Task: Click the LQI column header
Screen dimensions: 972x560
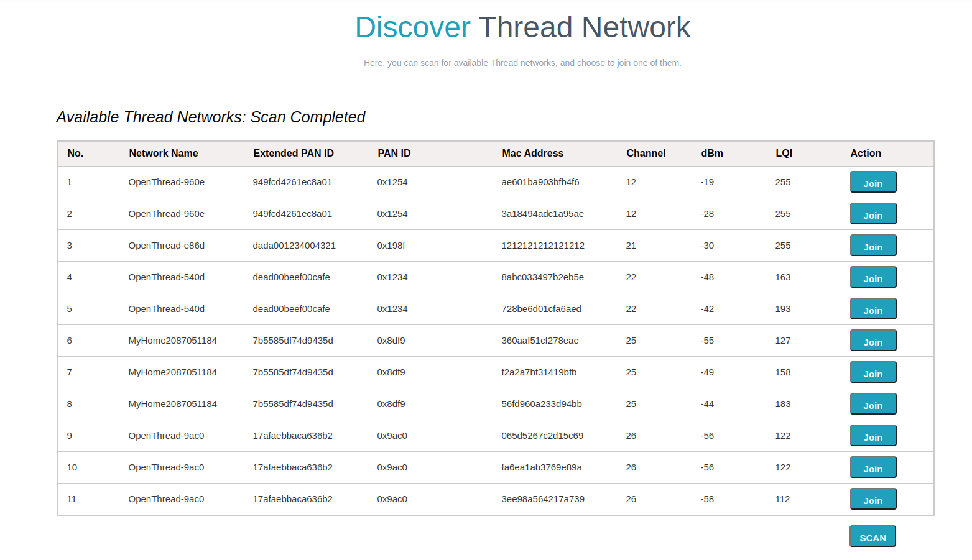Action: pos(784,153)
